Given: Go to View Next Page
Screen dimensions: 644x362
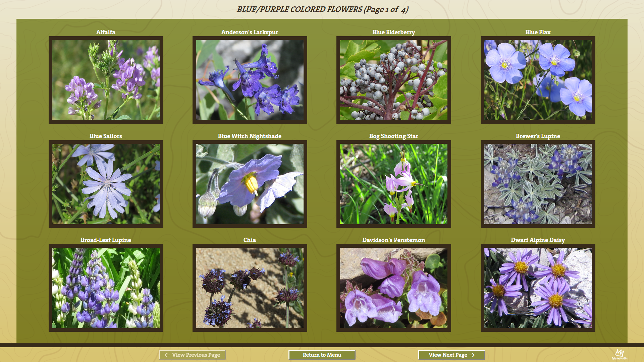Looking at the screenshot, I should pyautogui.click(x=451, y=355).
